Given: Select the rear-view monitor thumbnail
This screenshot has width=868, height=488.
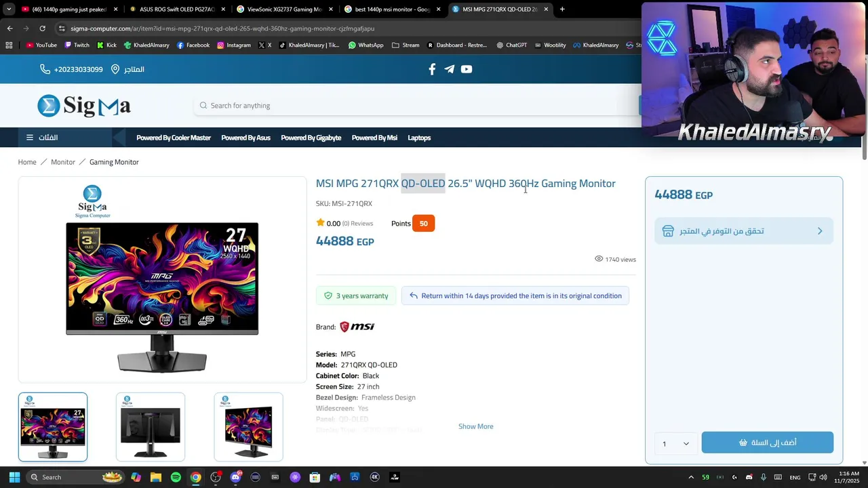Looking at the screenshot, I should tap(151, 427).
